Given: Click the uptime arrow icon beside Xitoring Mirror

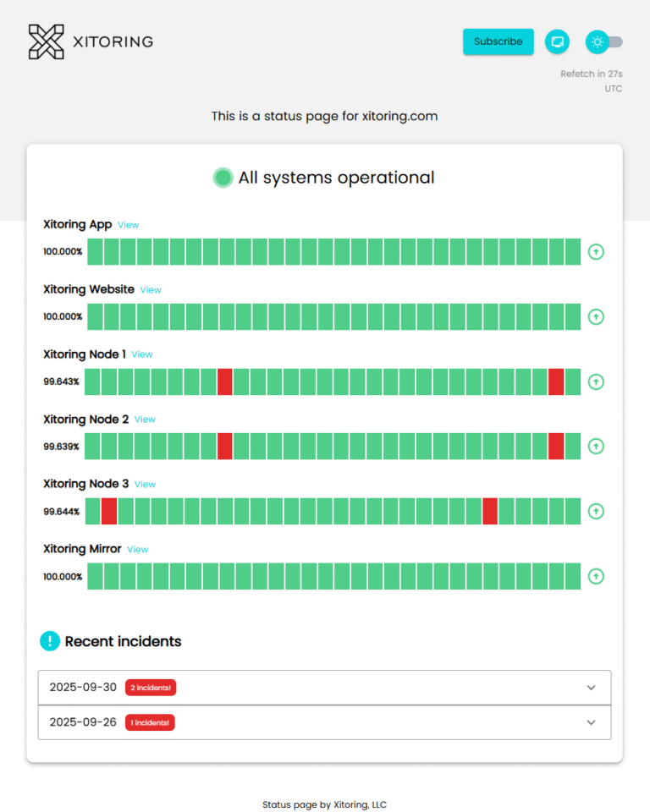Looking at the screenshot, I should [x=596, y=576].
